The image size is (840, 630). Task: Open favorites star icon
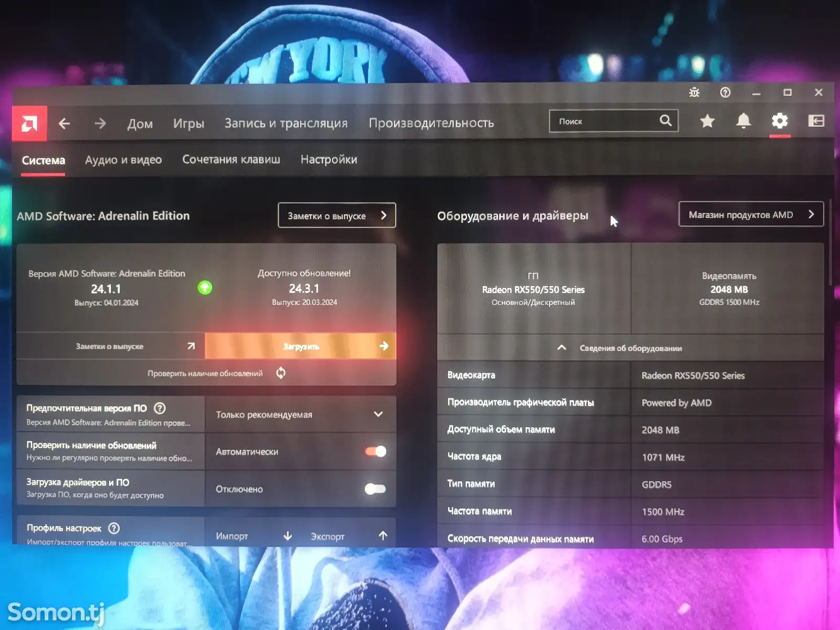(x=707, y=121)
